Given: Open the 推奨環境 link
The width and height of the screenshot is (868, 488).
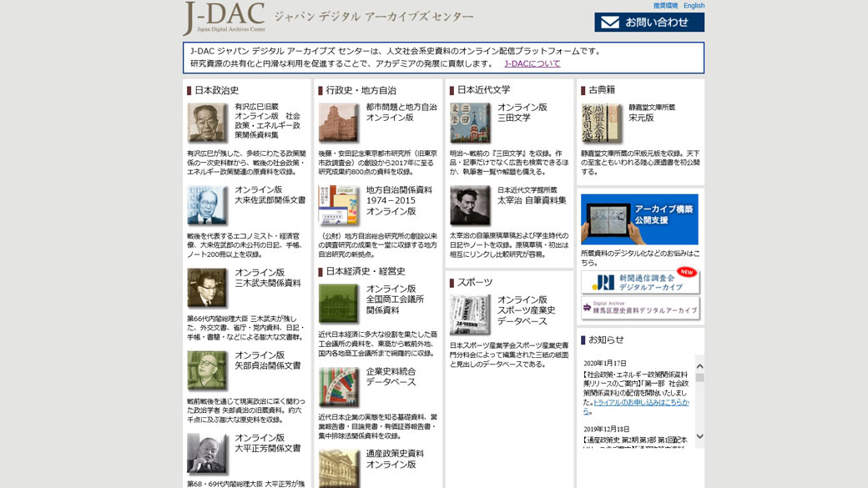Looking at the screenshot, I should pyautogui.click(x=665, y=6).
